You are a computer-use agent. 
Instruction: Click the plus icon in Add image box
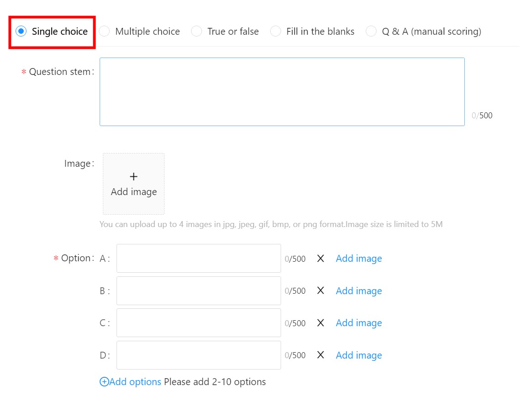click(x=133, y=177)
